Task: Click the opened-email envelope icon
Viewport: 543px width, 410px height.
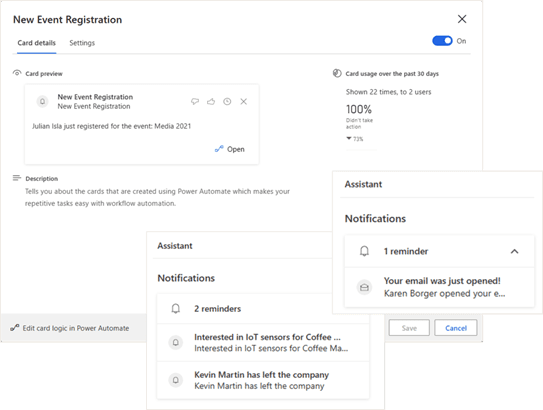Action: coord(364,287)
